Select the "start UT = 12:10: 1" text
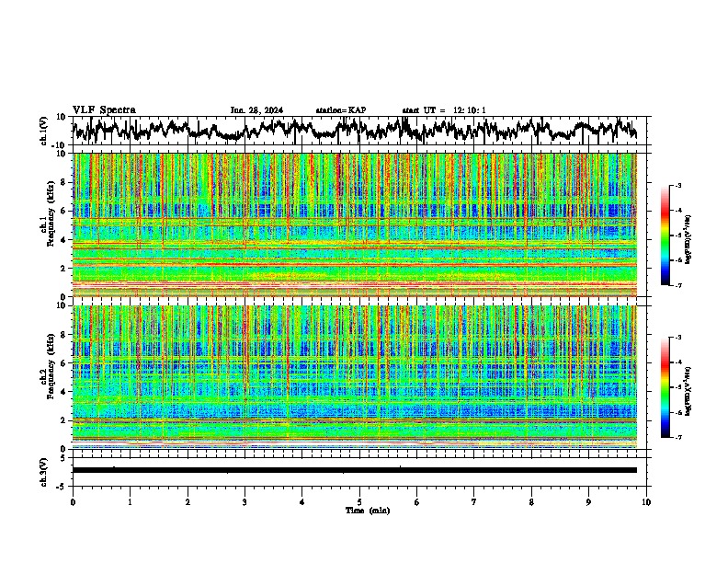728x563 pixels. tap(444, 110)
